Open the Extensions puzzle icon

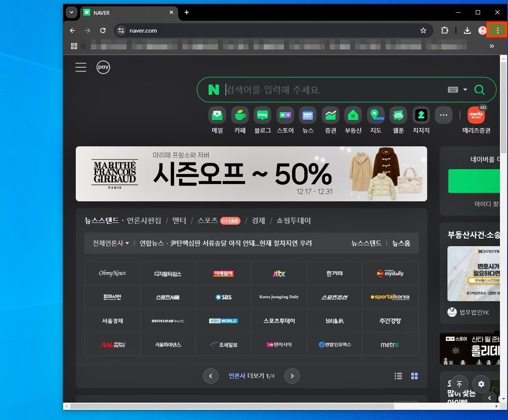444,30
